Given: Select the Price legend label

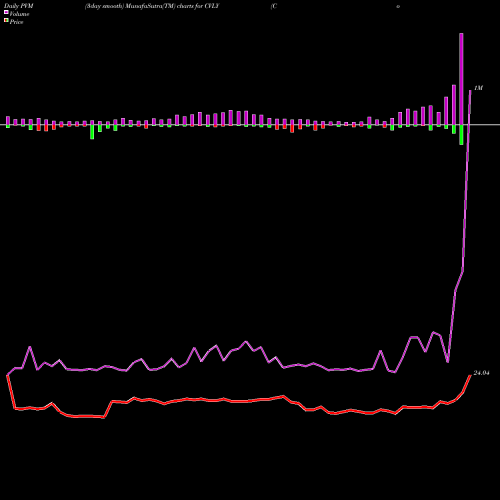Looking at the screenshot, I should click(x=16, y=22).
